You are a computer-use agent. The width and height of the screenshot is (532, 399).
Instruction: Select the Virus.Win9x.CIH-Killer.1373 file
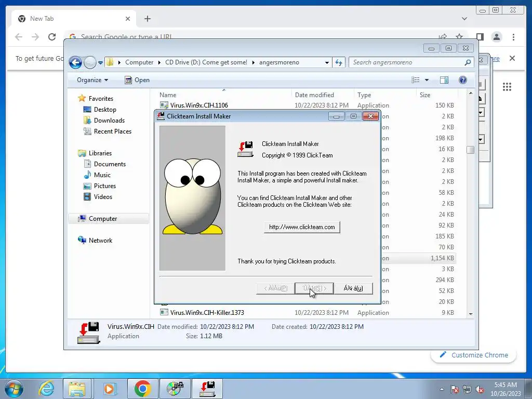[207, 313]
